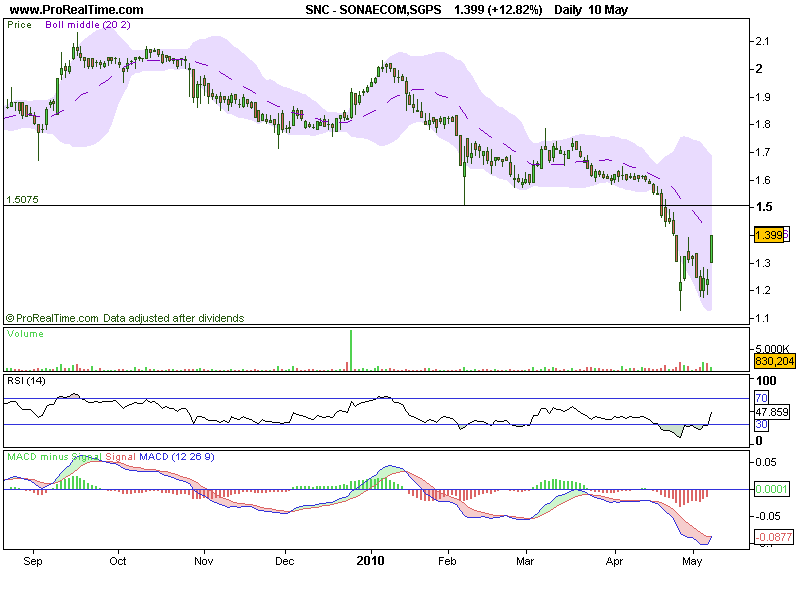Click the green 0.0001 MACD histogram value

tap(772, 489)
